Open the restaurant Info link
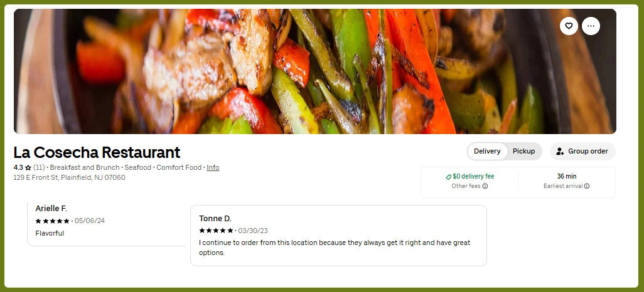Image resolution: width=644 pixels, height=292 pixels. pos(213,167)
